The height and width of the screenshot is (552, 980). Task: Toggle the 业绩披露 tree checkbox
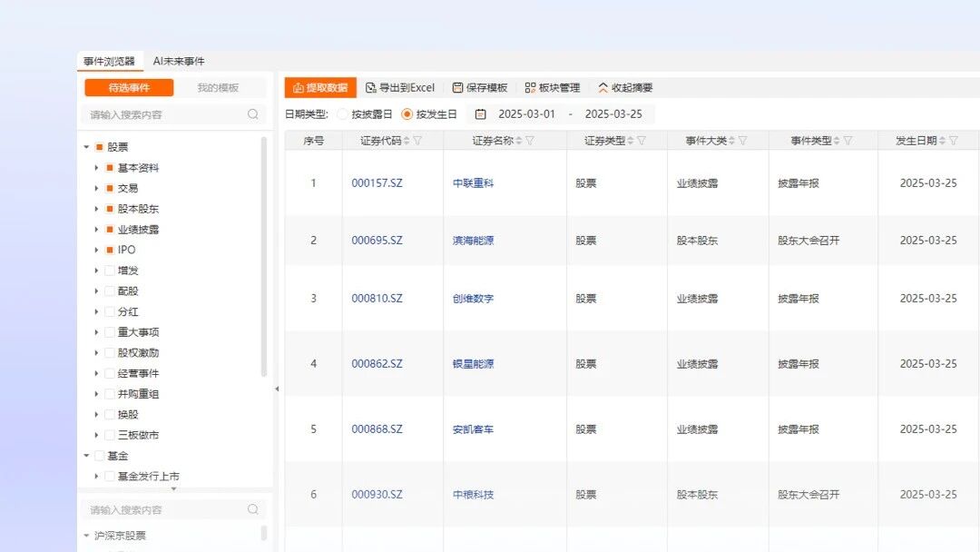point(110,230)
